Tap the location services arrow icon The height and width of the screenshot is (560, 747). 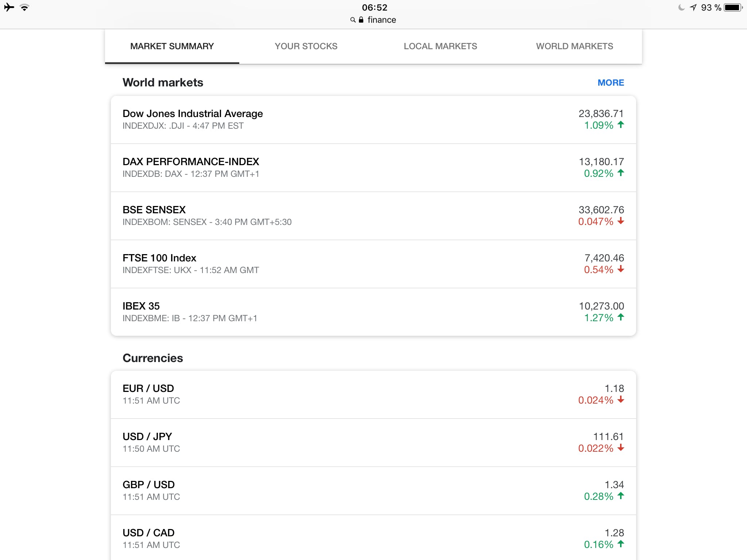(x=693, y=7)
